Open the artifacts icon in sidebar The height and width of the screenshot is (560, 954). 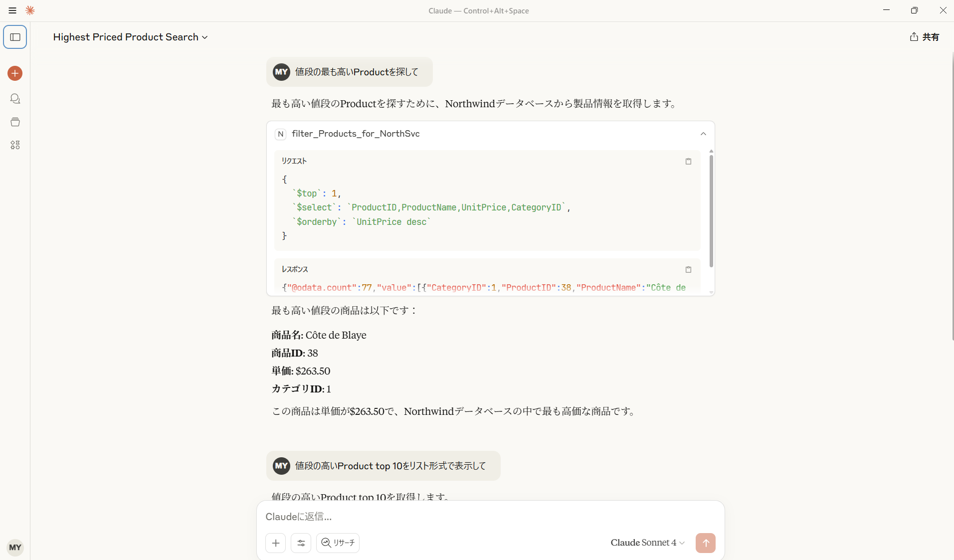[15, 145]
